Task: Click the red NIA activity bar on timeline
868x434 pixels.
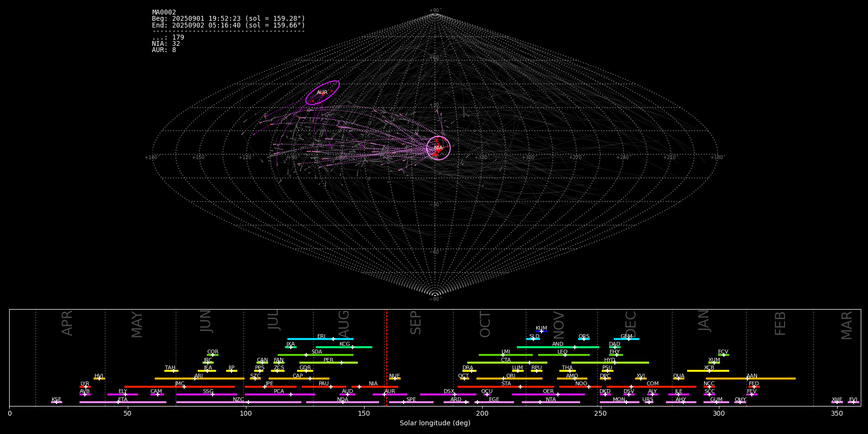Action: [375, 387]
